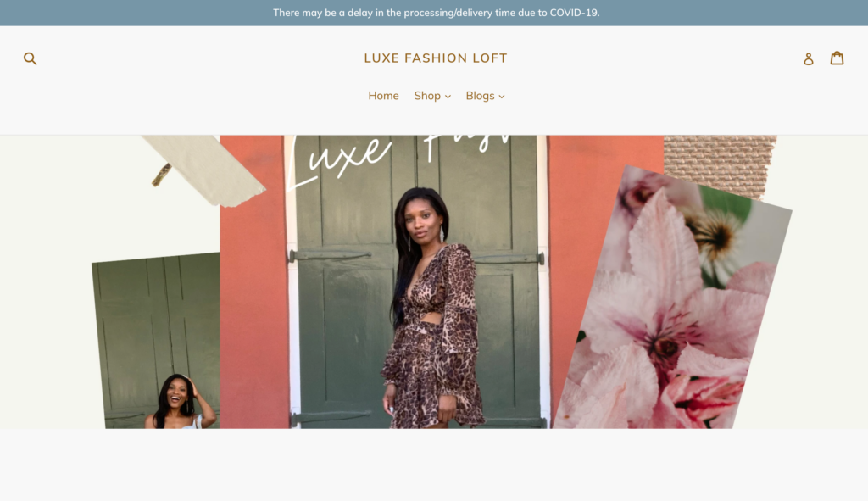This screenshot has height=501, width=868.
Task: Expand the Blogs chevron arrow
Action: [502, 97]
